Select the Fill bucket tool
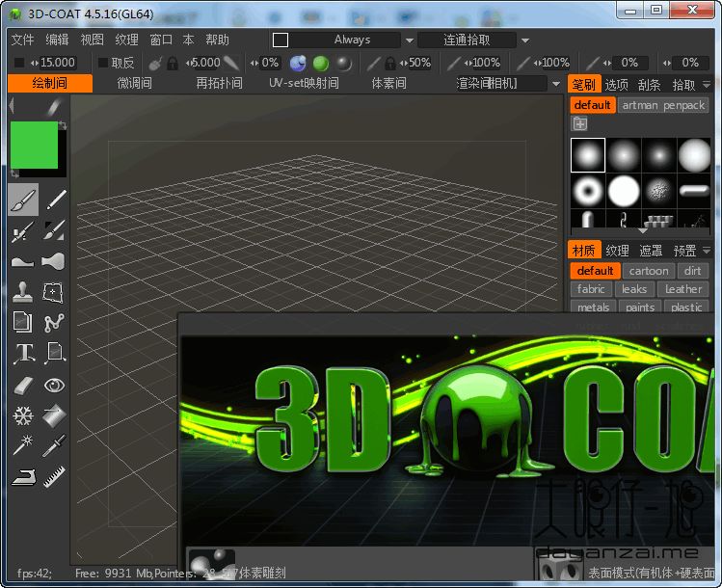The image size is (722, 588). click(54, 415)
